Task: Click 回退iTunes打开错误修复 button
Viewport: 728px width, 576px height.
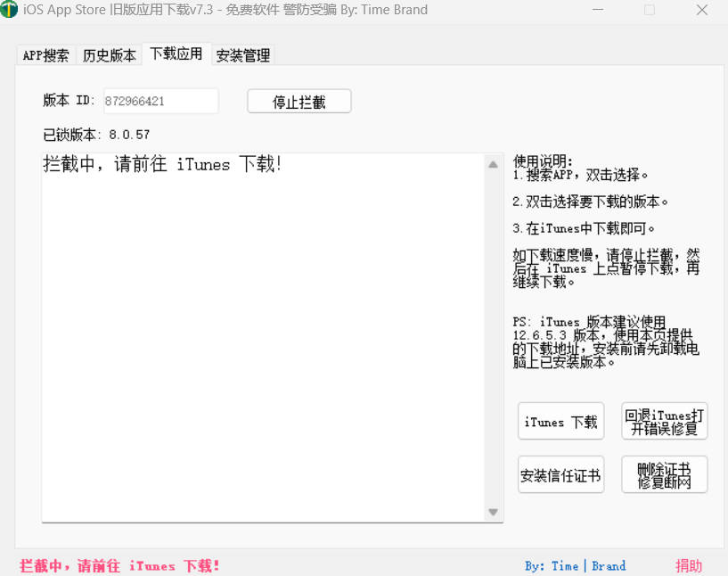Action: click(x=664, y=422)
